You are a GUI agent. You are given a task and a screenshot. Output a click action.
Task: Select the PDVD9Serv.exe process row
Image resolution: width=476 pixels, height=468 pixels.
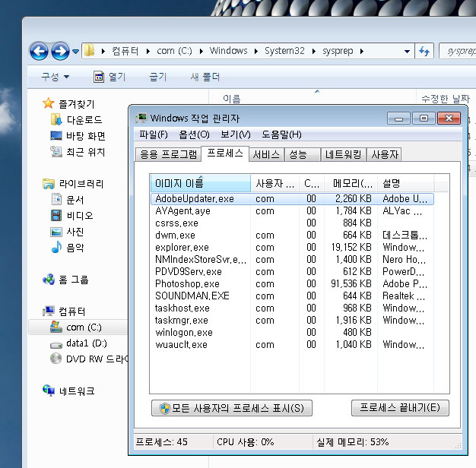292,271
